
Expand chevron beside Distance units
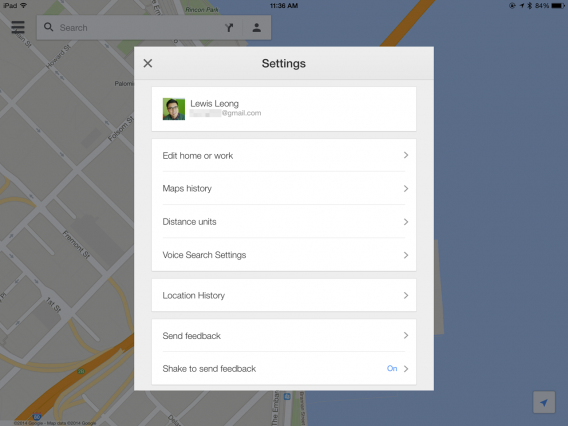coord(406,222)
